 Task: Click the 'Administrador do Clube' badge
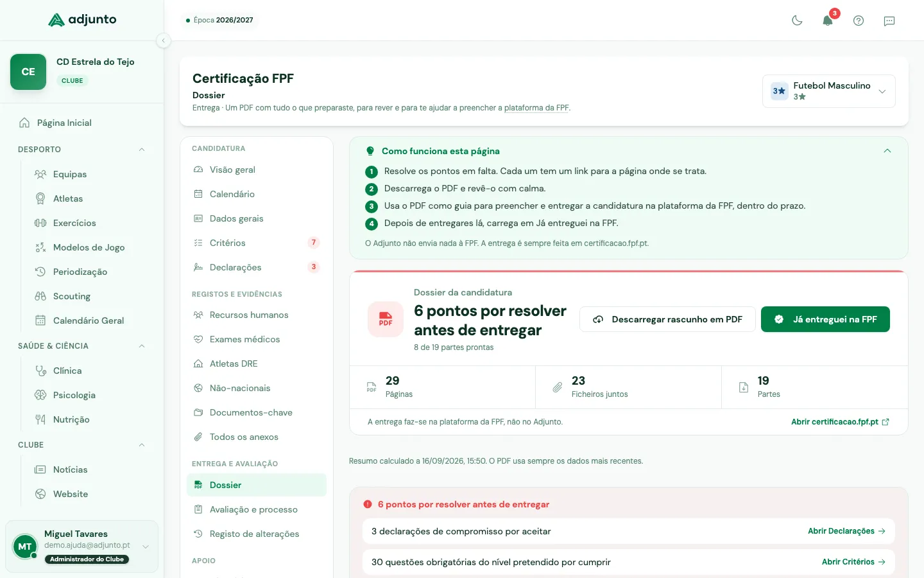point(87,559)
